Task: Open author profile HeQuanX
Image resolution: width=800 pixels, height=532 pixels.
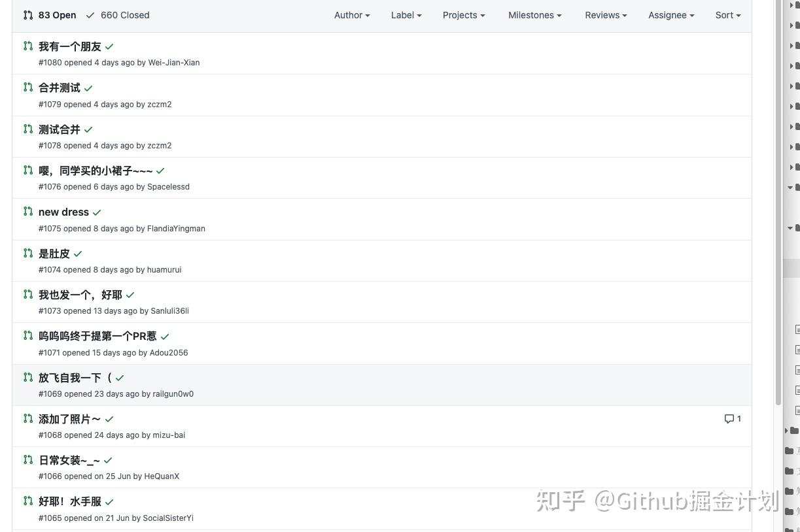Action: tap(162, 476)
